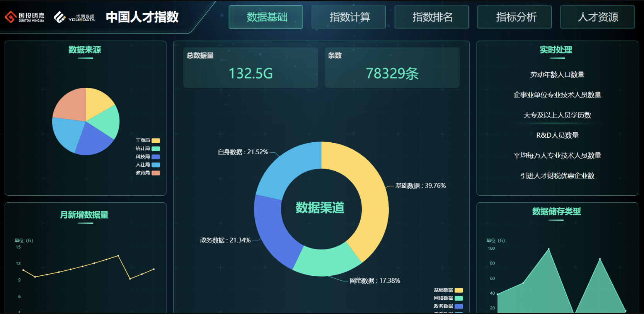
Task: Select 平均每万人专业技术人员数量 item
Action: coord(557,155)
